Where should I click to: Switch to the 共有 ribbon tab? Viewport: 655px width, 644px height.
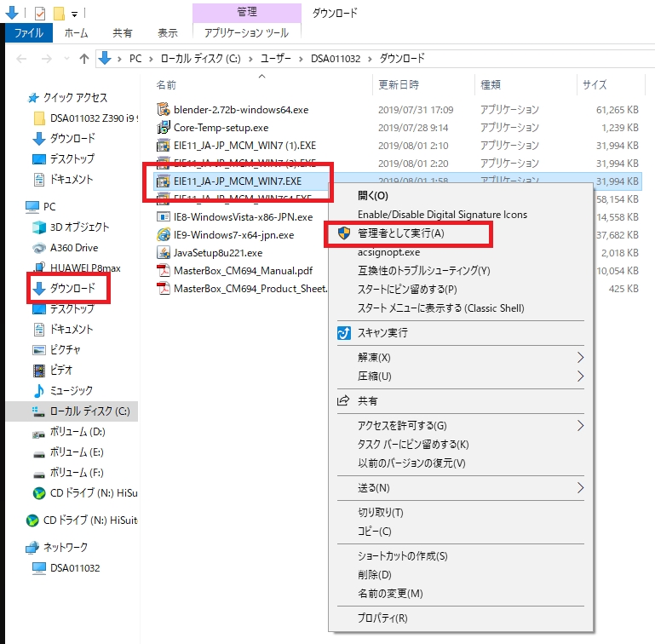(123, 33)
